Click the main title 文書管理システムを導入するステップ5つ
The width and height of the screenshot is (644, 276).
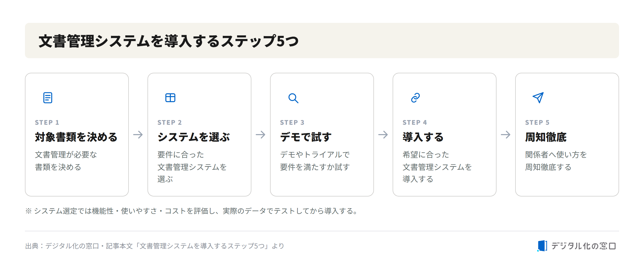pyautogui.click(x=169, y=41)
